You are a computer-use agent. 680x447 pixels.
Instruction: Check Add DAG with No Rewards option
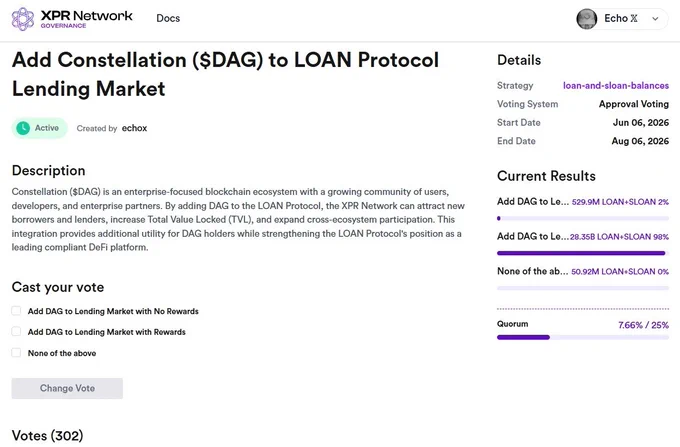pyautogui.click(x=16, y=310)
